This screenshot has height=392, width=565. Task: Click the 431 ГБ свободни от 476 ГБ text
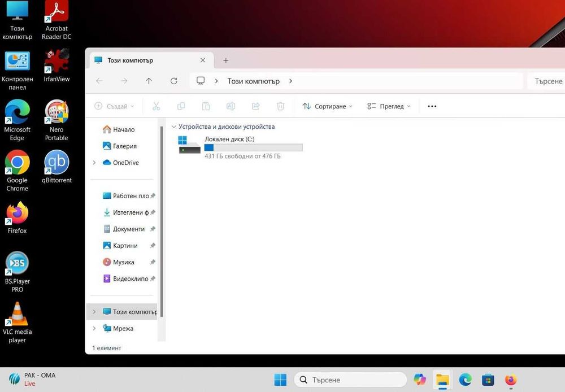(242, 156)
